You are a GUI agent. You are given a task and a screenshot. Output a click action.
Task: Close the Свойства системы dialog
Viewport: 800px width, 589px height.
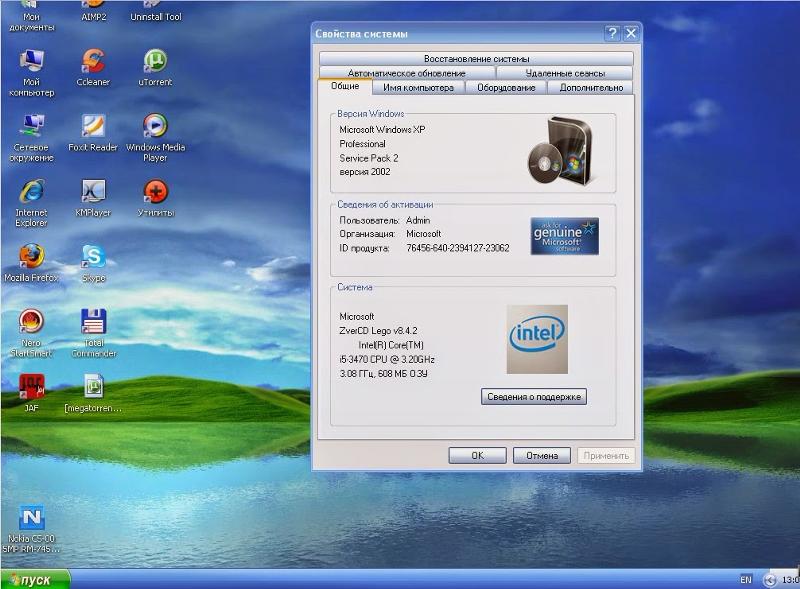pos(631,34)
